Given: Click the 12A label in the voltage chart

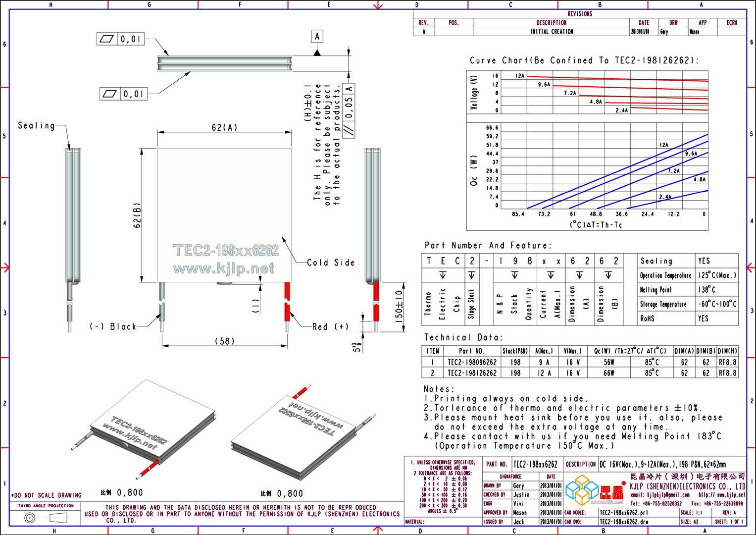Looking at the screenshot, I should [x=519, y=76].
